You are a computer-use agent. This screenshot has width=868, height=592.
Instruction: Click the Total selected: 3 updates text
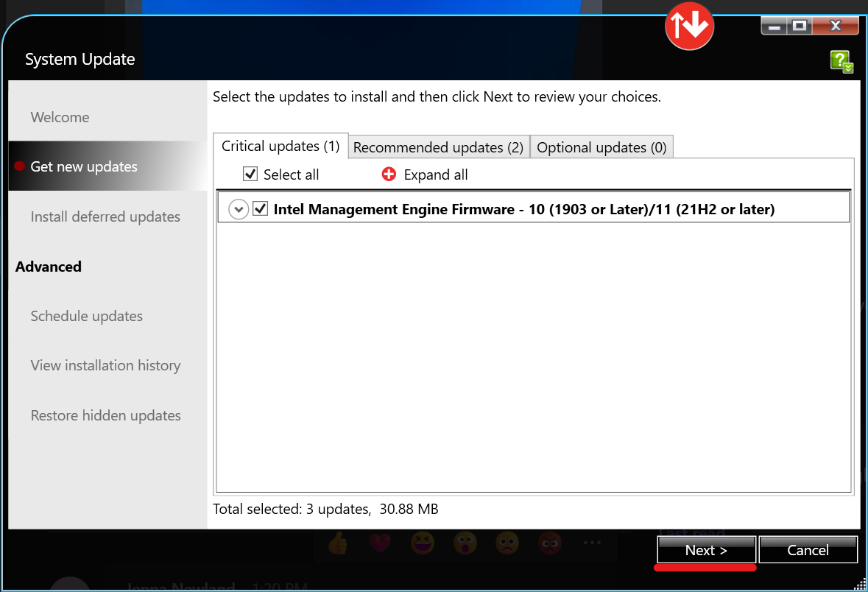[325, 509]
